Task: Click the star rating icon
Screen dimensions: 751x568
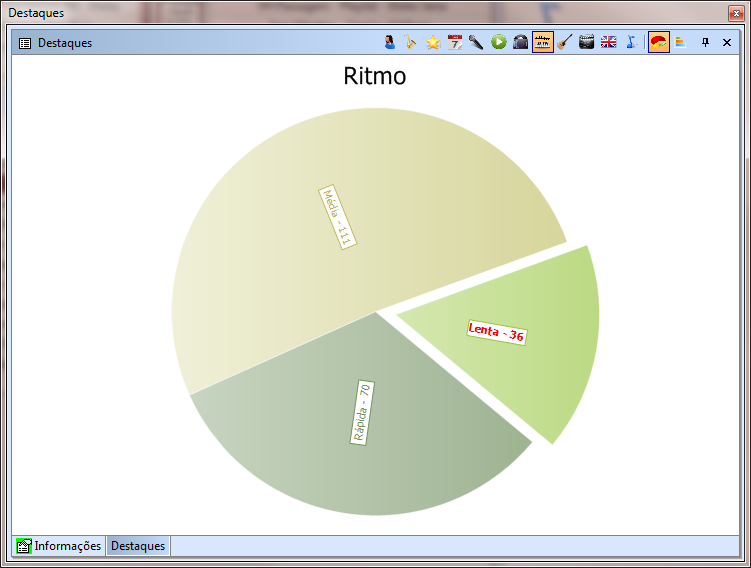Action: 433,42
